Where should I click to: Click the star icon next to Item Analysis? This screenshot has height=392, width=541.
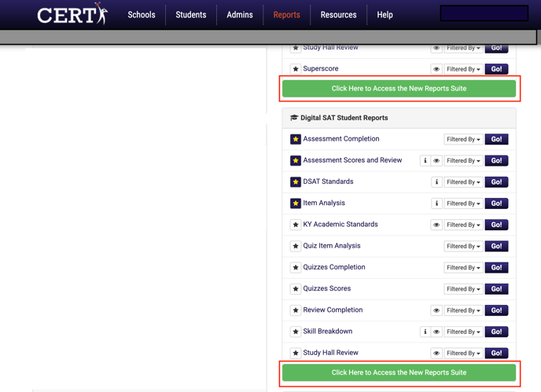pyautogui.click(x=296, y=203)
